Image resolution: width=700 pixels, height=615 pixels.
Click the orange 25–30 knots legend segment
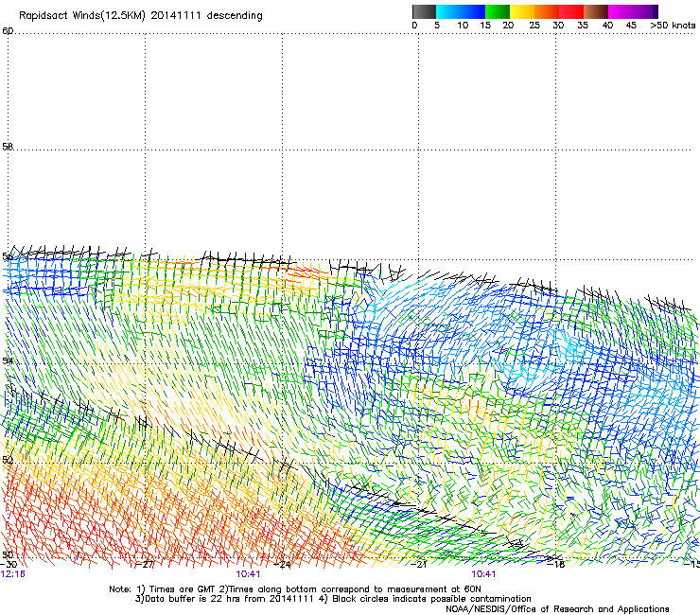coord(547,11)
